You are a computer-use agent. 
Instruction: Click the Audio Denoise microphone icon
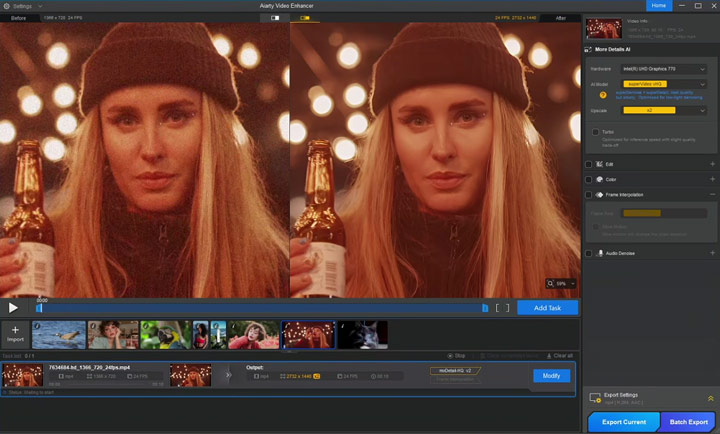coord(600,253)
